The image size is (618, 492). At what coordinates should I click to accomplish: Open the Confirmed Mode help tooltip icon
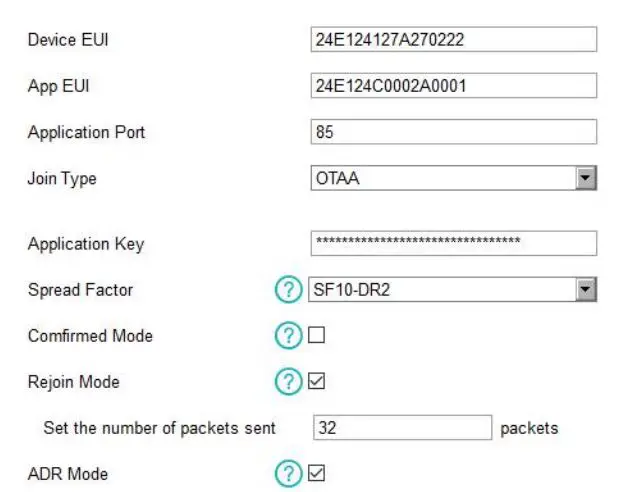(287, 336)
